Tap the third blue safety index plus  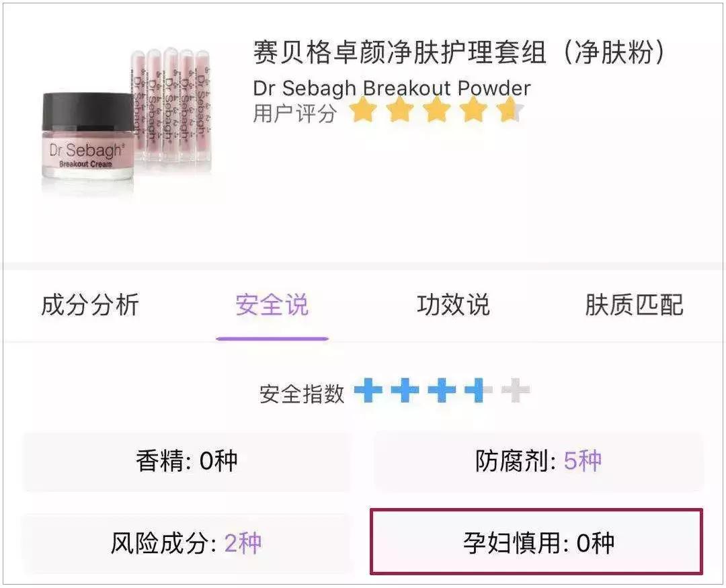pos(442,390)
